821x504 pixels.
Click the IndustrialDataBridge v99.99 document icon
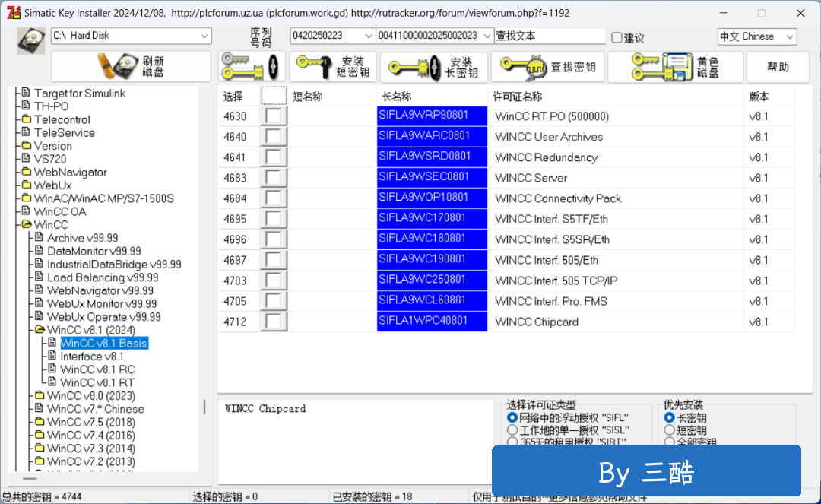[x=40, y=263]
